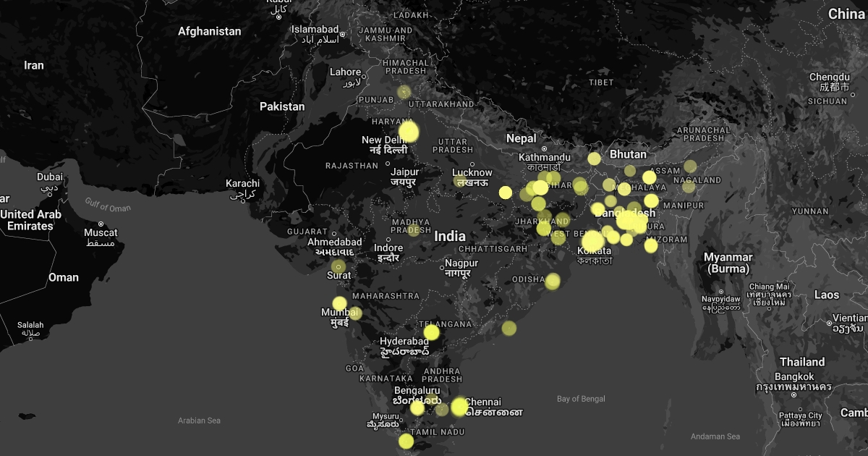
Task: Click the 'Myanmar (Burma)' label
Action: coord(728,263)
